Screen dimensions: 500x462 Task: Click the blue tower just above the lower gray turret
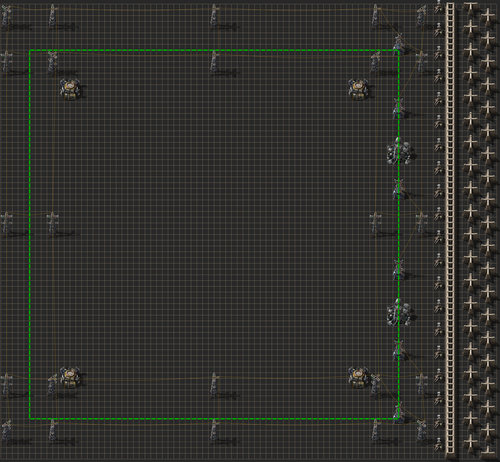pos(399,270)
